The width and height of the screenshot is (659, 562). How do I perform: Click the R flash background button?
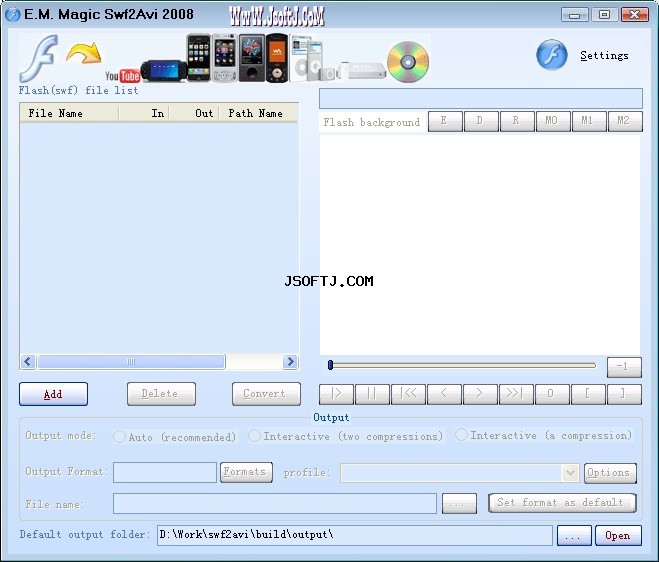point(517,121)
